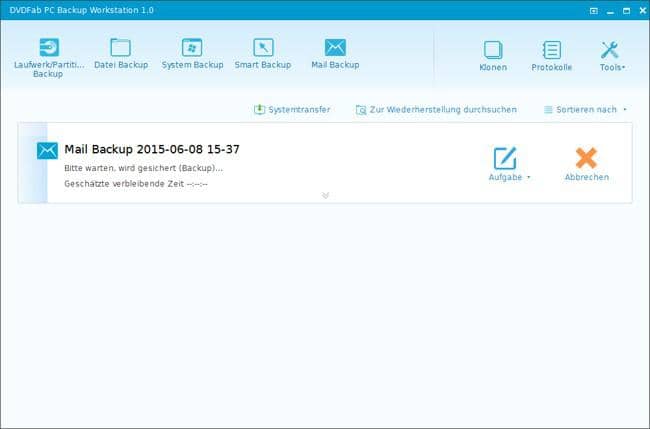Cancel backup with Abbrechen
The width and height of the screenshot is (650, 429).
[587, 164]
